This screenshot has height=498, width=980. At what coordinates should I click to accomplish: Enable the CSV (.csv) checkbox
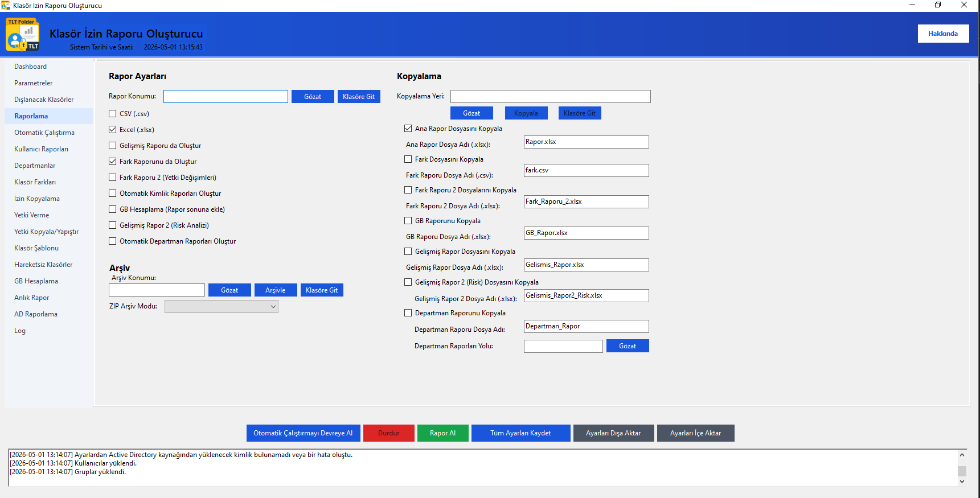click(113, 114)
